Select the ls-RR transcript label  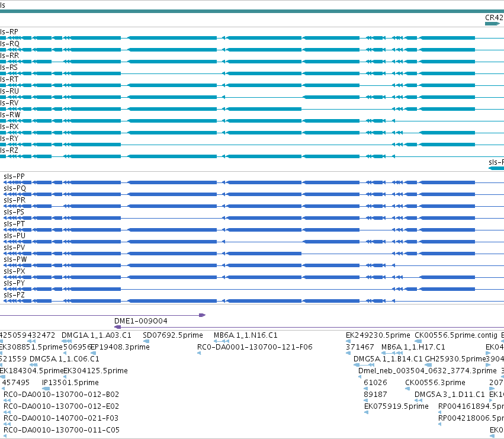(9, 56)
